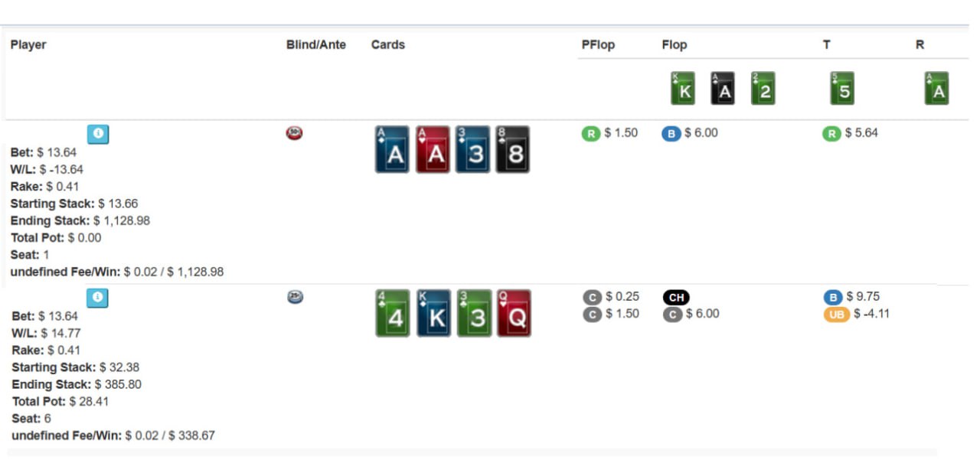The image size is (980, 476).
Task: Click the gray C badge beside $0.25
Action: tap(591, 297)
